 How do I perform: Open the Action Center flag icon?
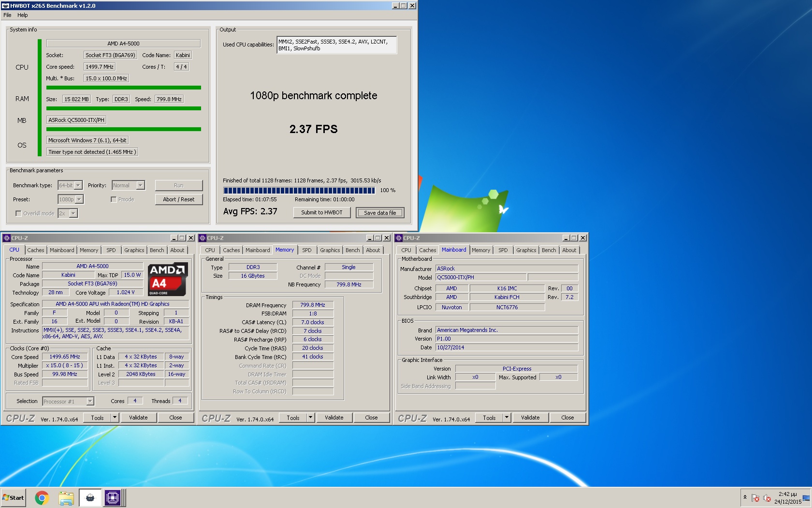tap(755, 498)
